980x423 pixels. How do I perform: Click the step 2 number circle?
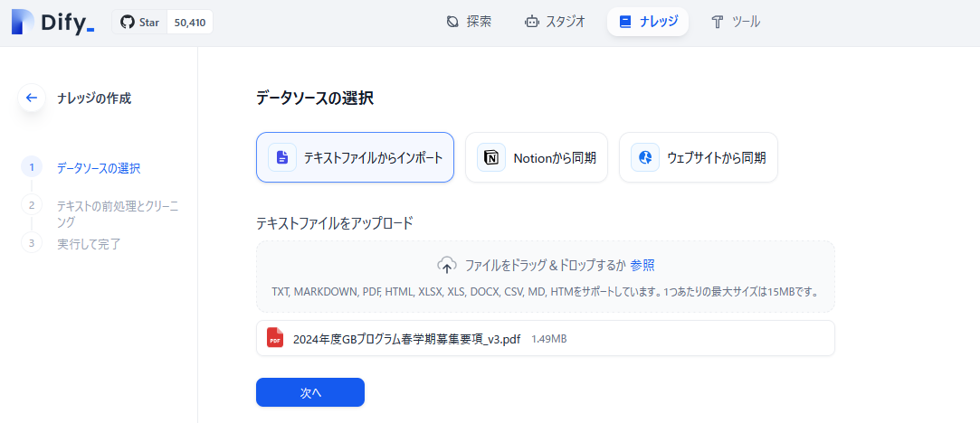click(x=32, y=204)
